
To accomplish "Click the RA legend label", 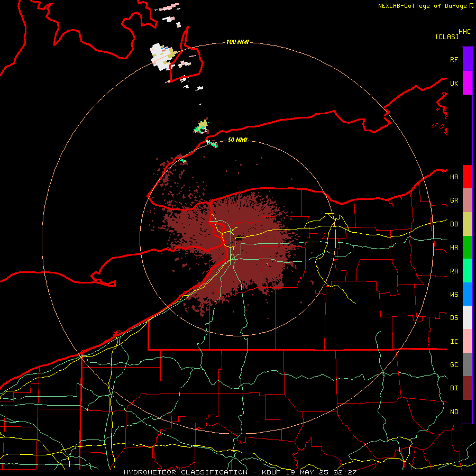I will (454, 271).
